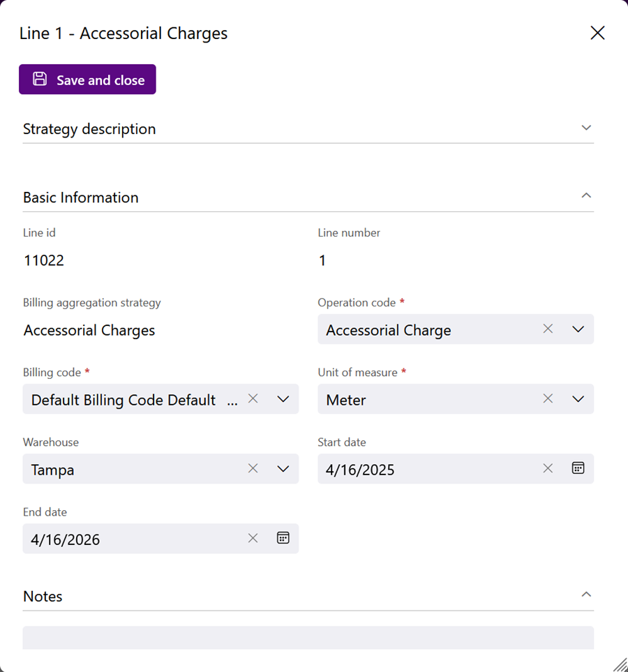628x672 pixels.
Task: Clear the Operation code selection
Action: point(548,329)
